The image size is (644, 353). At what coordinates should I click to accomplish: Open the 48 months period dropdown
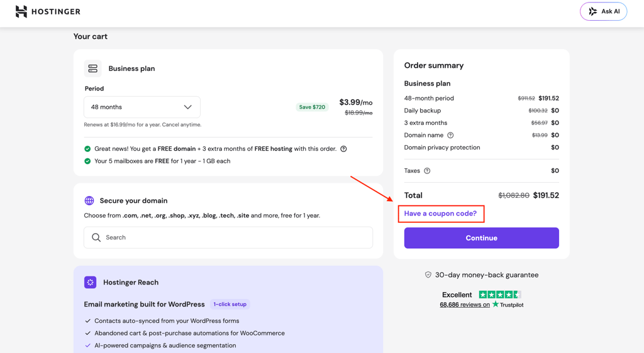pos(142,107)
